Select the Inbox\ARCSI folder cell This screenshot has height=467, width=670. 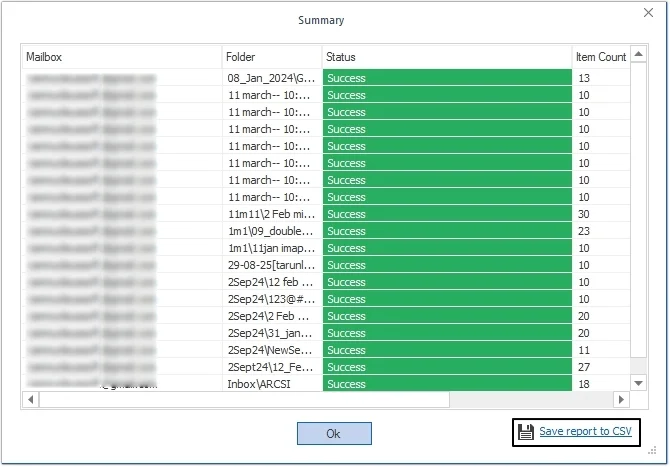click(x=272, y=384)
